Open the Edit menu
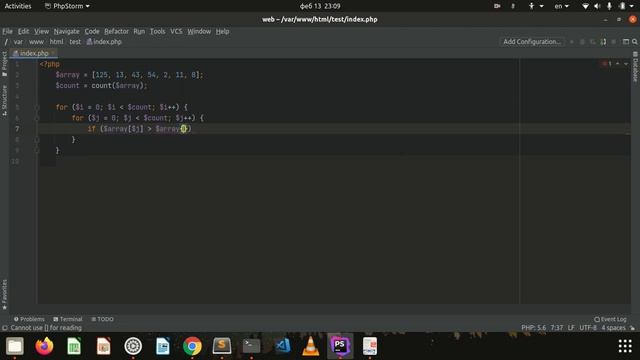Viewport: 640px width, 360px height. click(x=23, y=31)
